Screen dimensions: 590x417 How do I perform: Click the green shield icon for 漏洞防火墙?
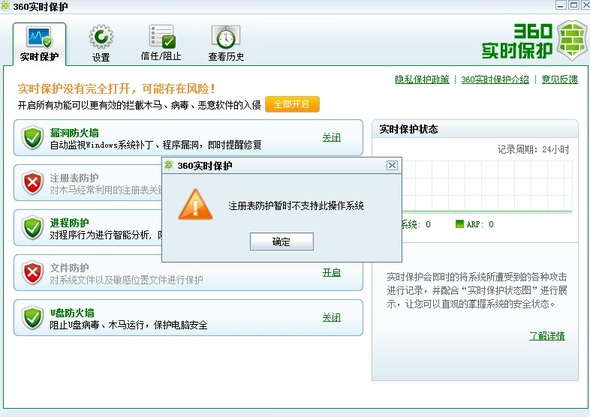[33, 137]
